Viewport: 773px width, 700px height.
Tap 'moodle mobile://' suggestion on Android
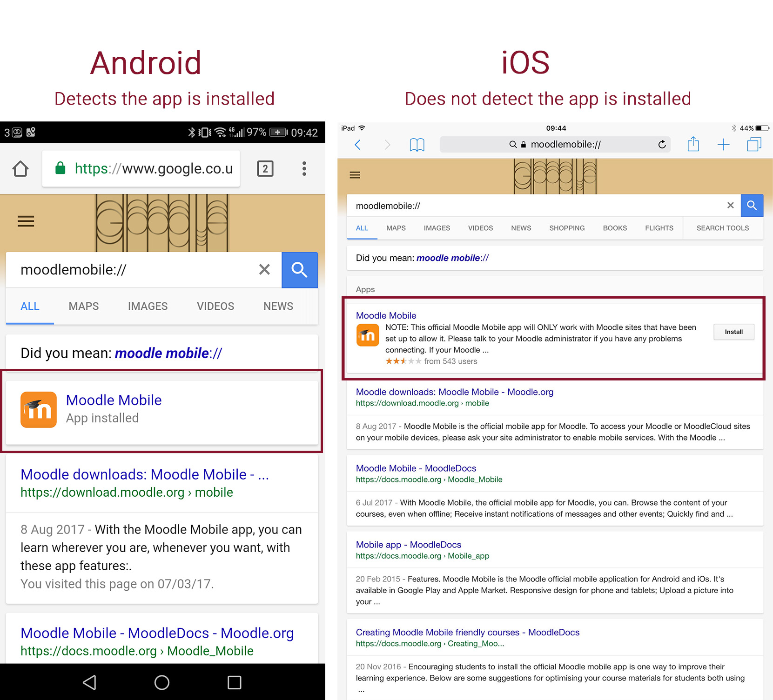[168, 353]
